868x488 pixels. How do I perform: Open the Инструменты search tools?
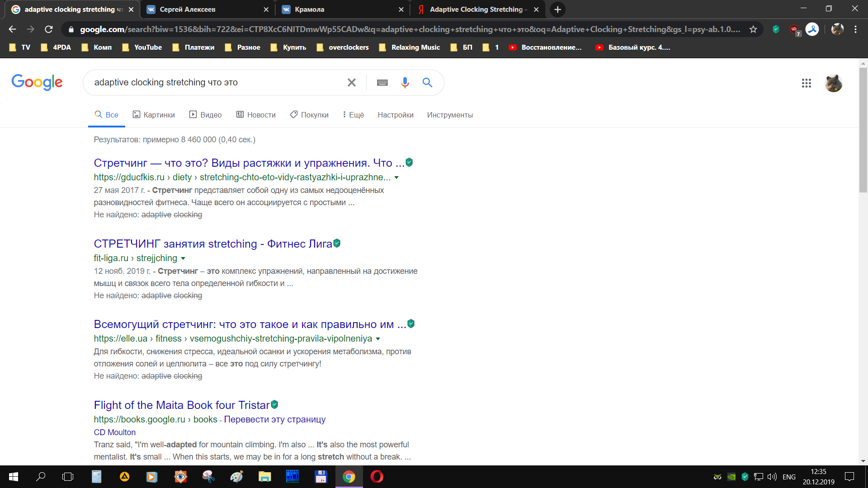click(450, 115)
